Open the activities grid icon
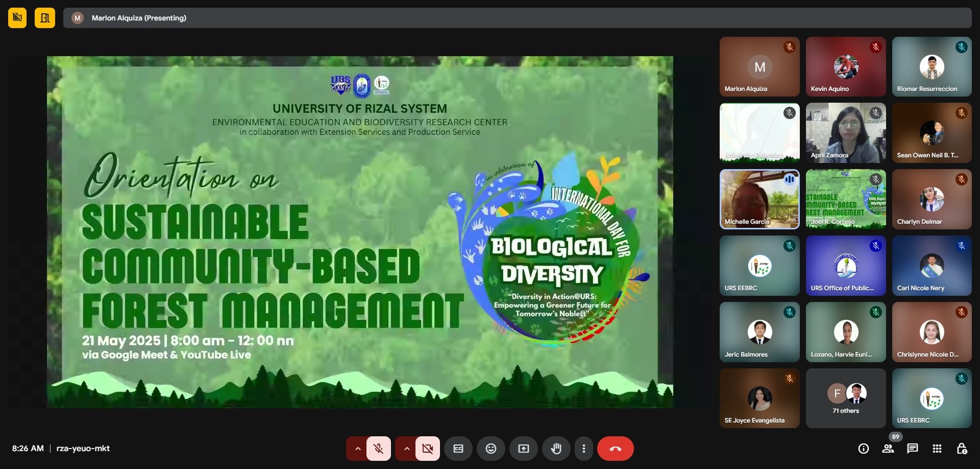Screen dimensions: 980x469 (937, 449)
